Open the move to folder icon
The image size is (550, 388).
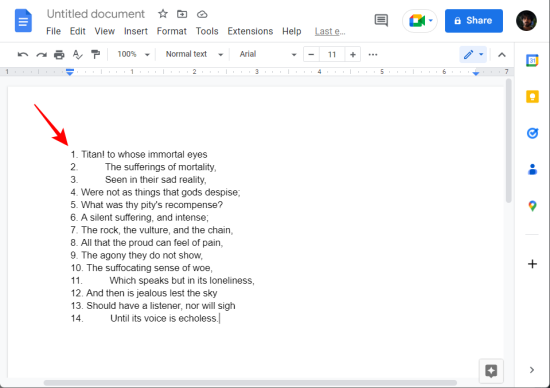click(x=182, y=14)
